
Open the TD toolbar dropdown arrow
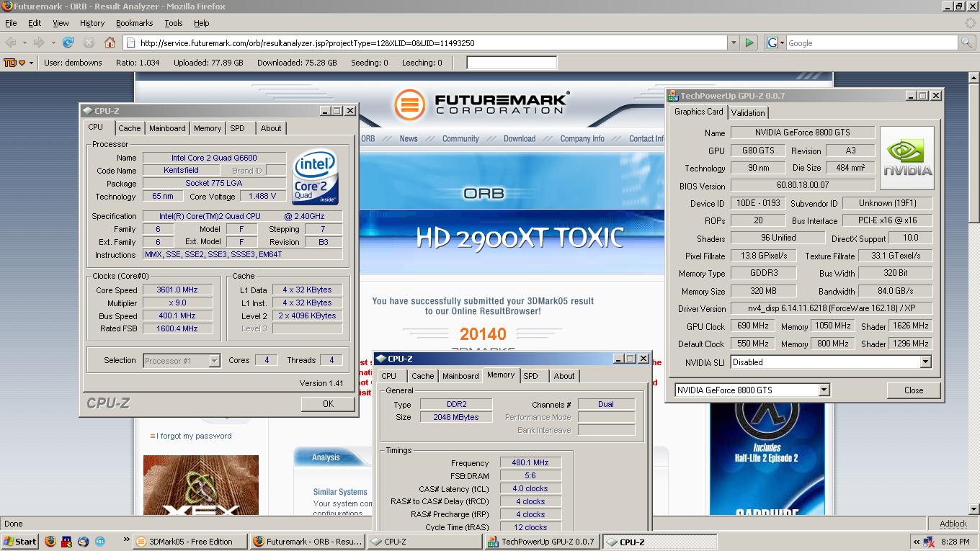pos(31,63)
